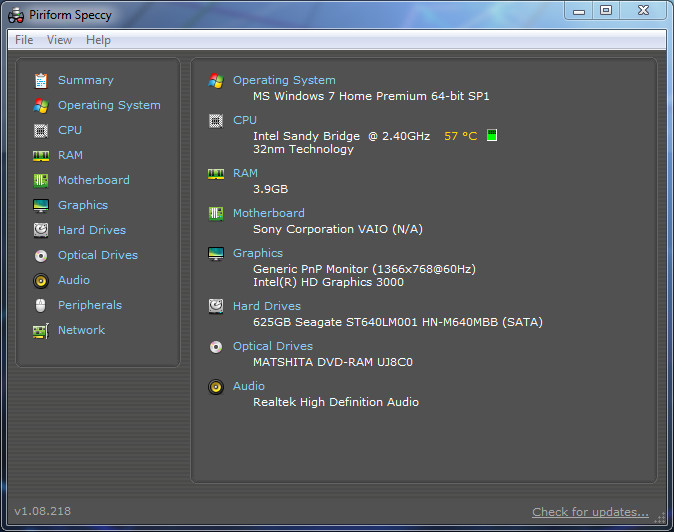
Task: Open the RAM heading link in summary
Action: pos(245,173)
